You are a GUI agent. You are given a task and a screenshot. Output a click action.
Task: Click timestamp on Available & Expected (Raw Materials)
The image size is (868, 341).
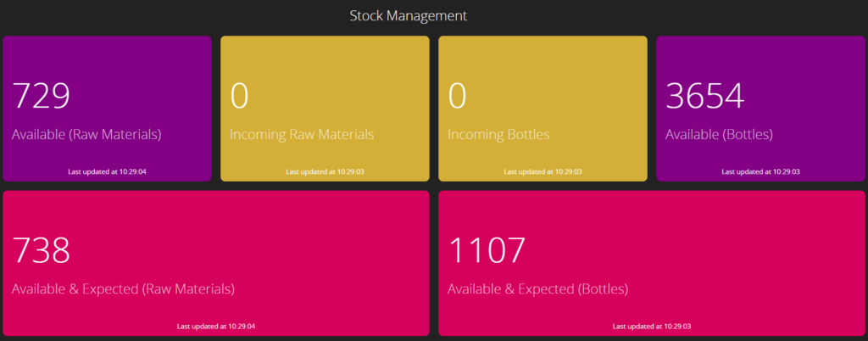point(216,327)
